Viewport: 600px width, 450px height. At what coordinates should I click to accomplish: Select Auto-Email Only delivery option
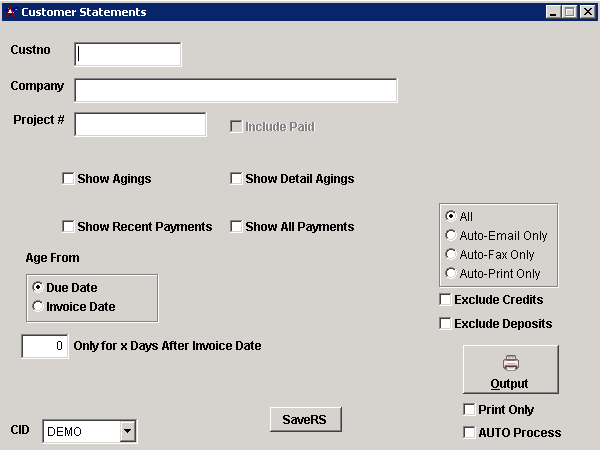pos(451,236)
